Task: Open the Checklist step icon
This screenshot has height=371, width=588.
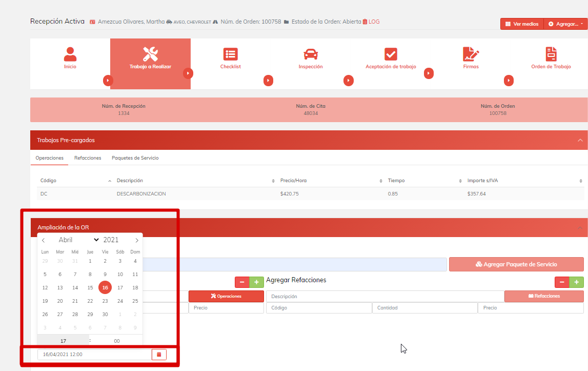Action: click(x=230, y=54)
